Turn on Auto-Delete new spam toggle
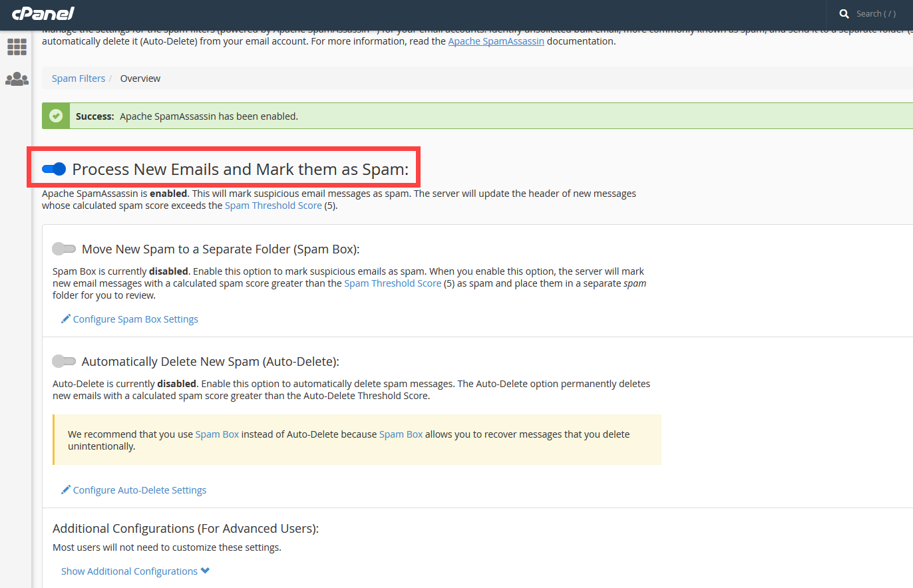This screenshot has width=913, height=588. point(64,361)
